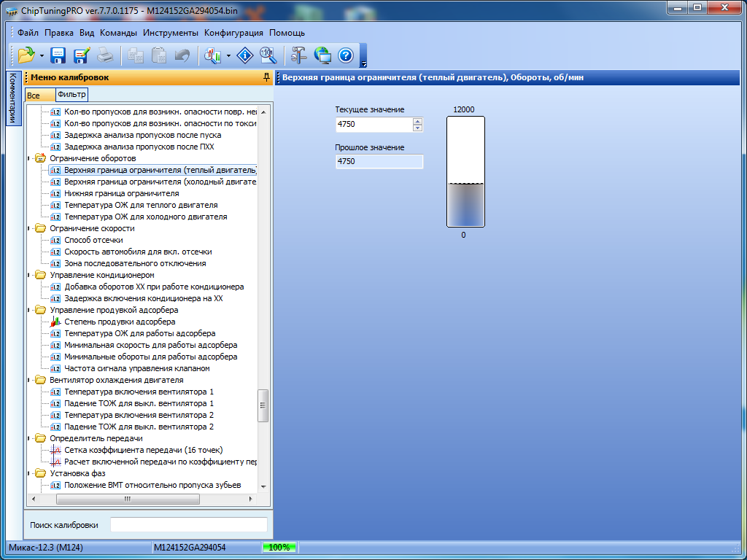Save the firmware with the floppy disk icon
The image size is (747, 560).
click(x=58, y=55)
